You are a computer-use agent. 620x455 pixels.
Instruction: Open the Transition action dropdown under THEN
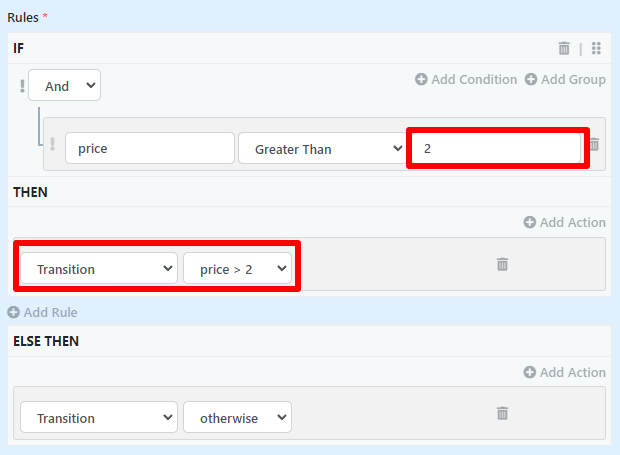98,268
